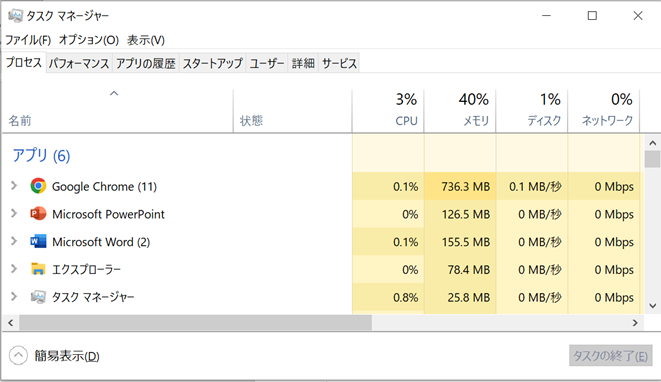Click the Google Chrome icon in process list
The image size is (661, 382).
[x=38, y=186]
